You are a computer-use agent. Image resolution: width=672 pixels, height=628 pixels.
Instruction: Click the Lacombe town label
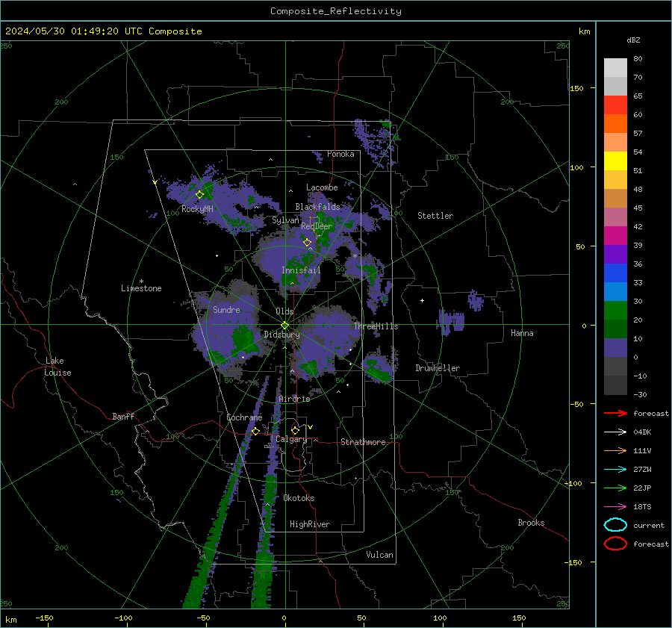pyautogui.click(x=322, y=187)
